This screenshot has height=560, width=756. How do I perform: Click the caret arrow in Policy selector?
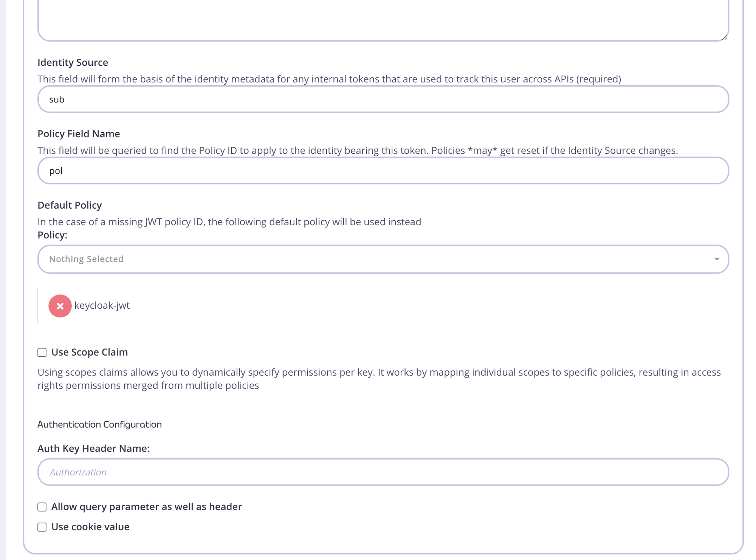716,259
